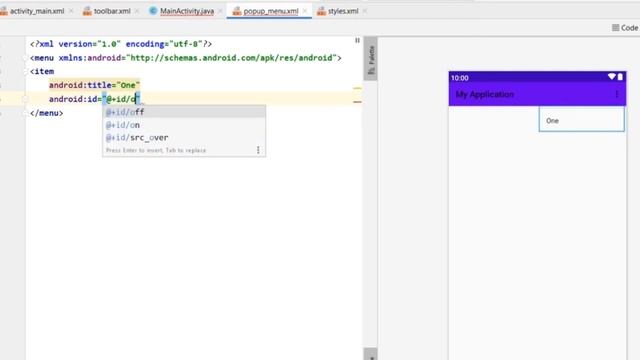Choose the @+id/src_over completion suggestion
The height and width of the screenshot is (360, 640).
(x=184, y=138)
